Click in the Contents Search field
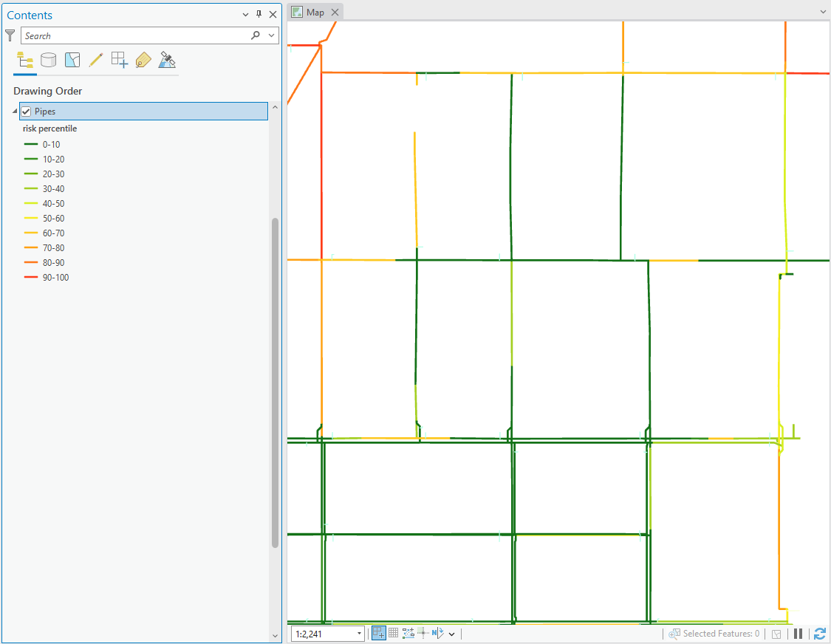Viewport: 831px width, 644px height. (x=133, y=35)
